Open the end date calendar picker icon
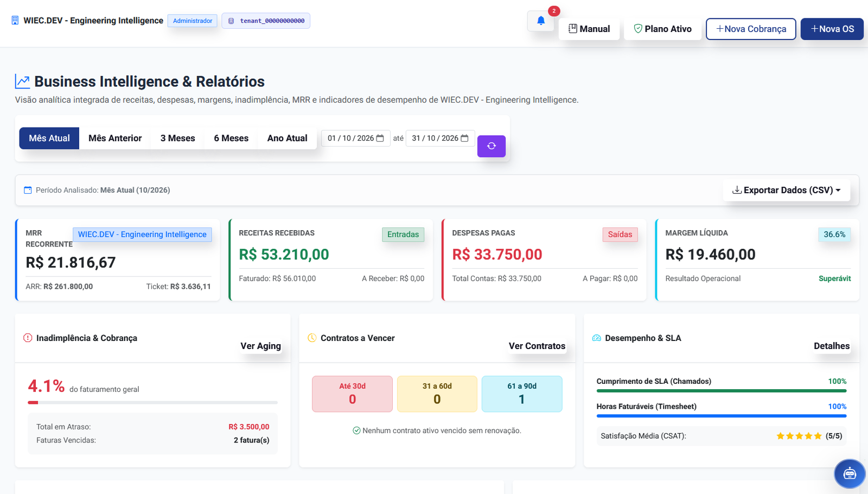The width and height of the screenshot is (868, 494). tap(464, 138)
